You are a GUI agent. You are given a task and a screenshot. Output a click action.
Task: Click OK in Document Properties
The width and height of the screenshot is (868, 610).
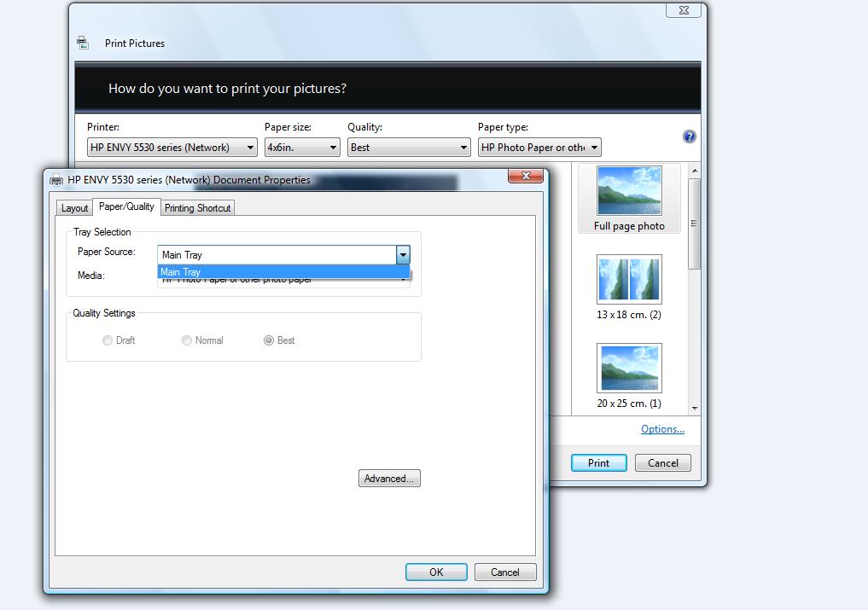(436, 572)
